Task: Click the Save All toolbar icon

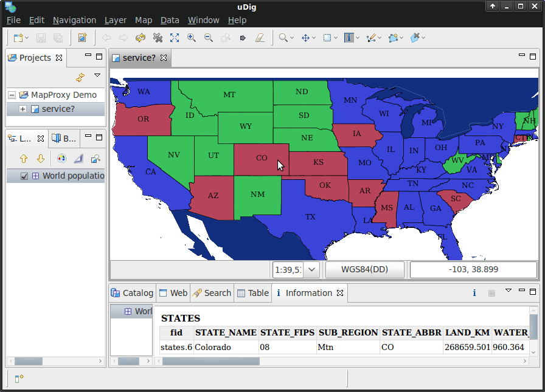Action: point(58,38)
